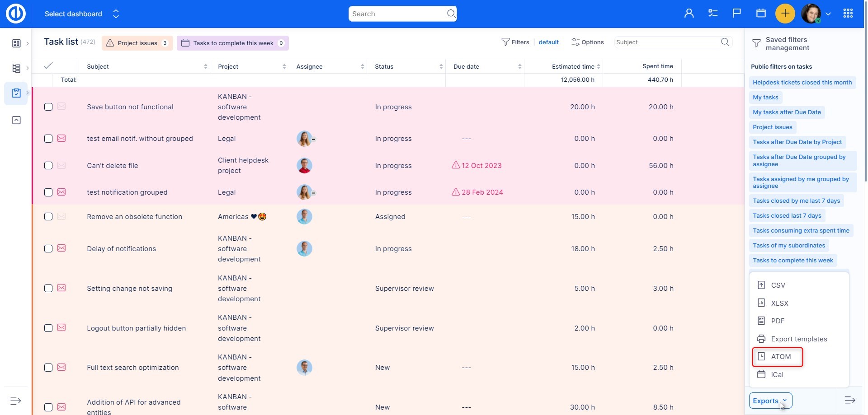
Task: Tick checkbox for Can't delete file task
Action: tap(48, 166)
